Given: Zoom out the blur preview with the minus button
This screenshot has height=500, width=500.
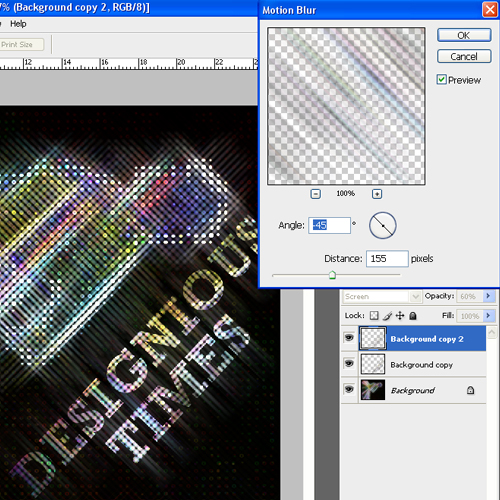Looking at the screenshot, I should pyautogui.click(x=315, y=194).
